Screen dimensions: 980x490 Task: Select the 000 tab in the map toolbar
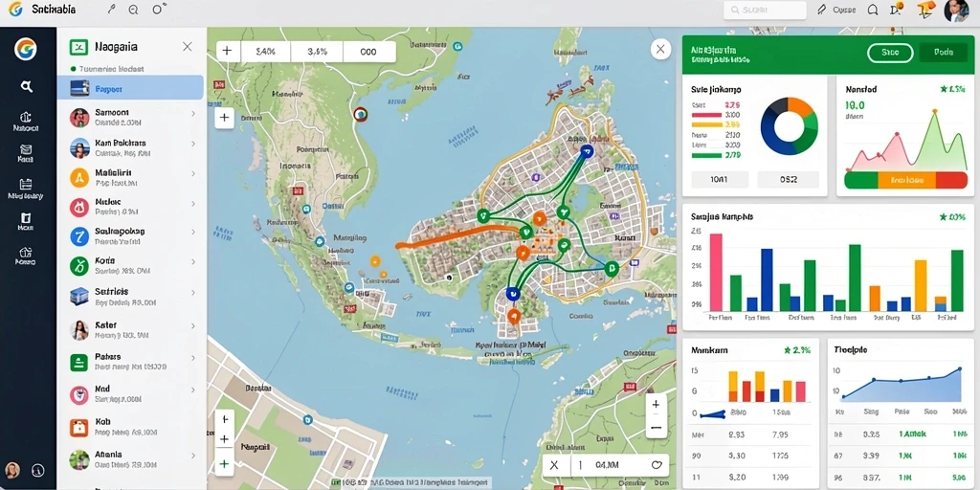coord(368,52)
